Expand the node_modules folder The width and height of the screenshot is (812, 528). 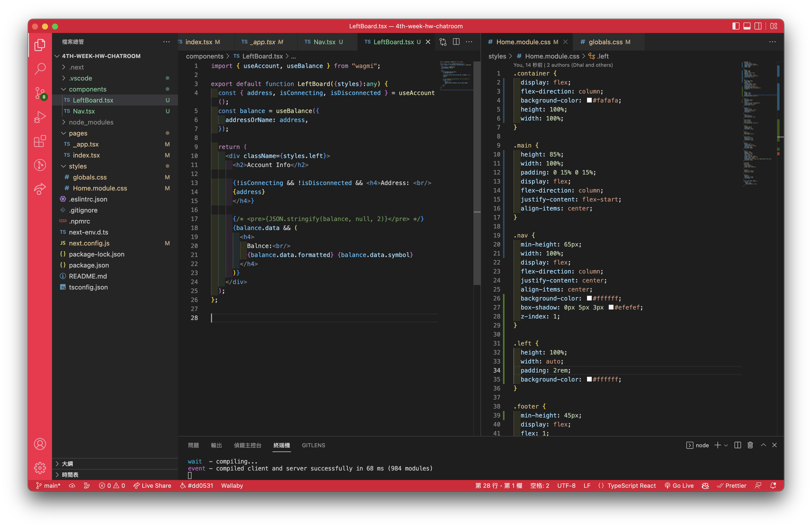[91, 122]
